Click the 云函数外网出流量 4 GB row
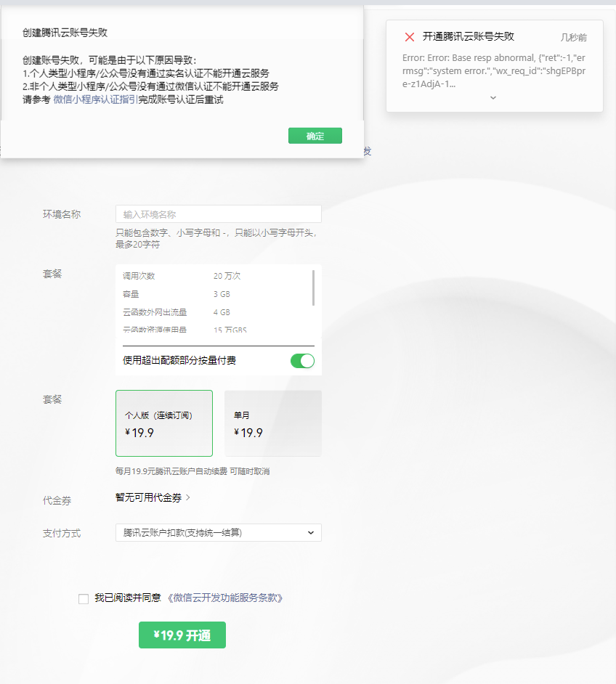 tap(214, 312)
